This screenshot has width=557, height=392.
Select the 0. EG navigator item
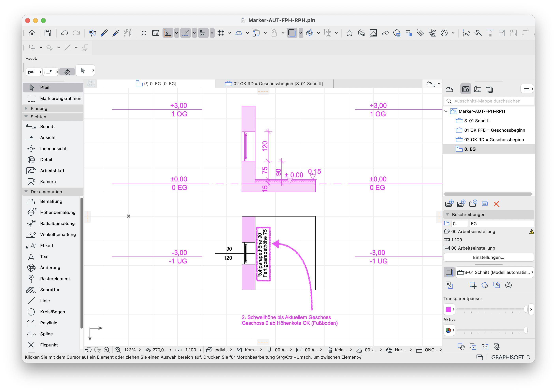tap(489, 149)
